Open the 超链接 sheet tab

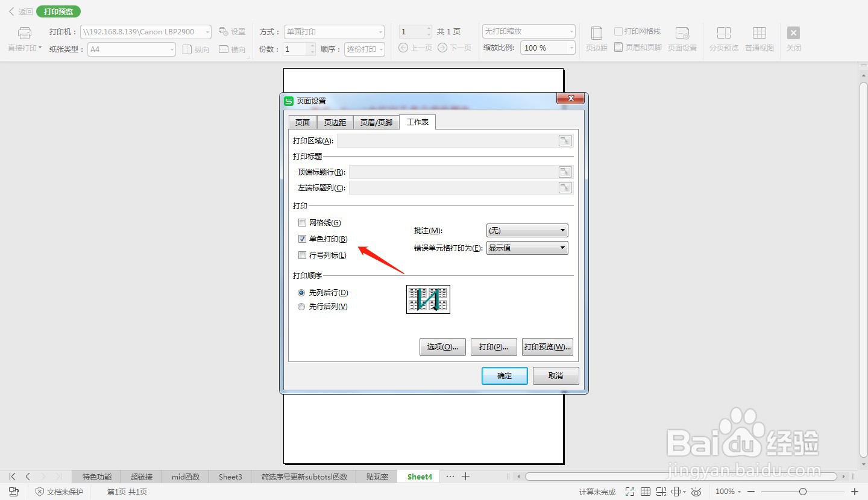point(142,477)
